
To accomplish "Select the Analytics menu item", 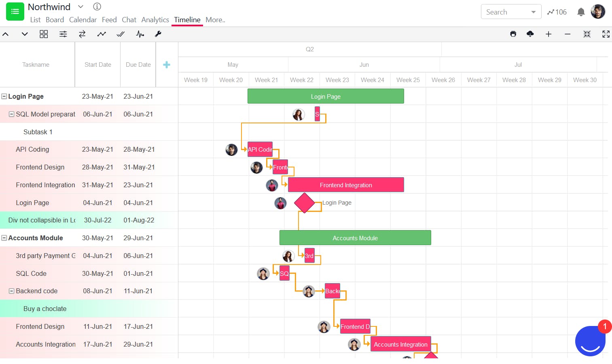I will pos(155,19).
